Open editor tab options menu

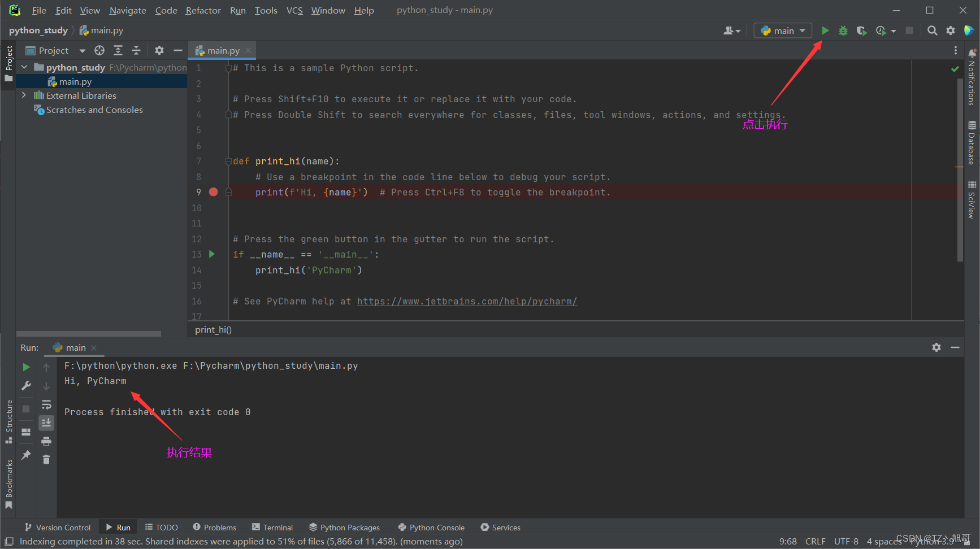click(956, 50)
